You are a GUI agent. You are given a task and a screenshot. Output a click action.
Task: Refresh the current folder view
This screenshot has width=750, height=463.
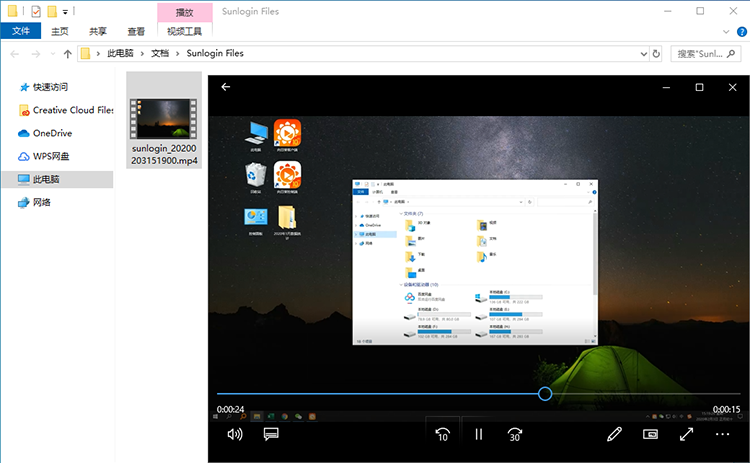click(656, 53)
